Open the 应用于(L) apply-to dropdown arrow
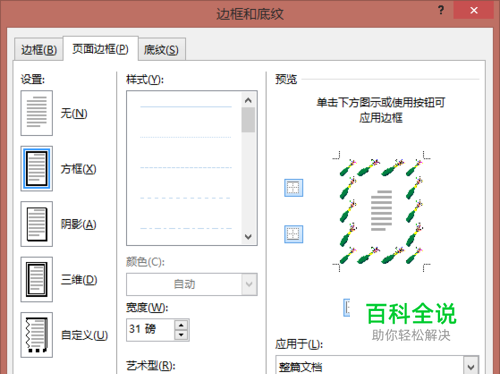The image size is (500, 374). pos(471,367)
